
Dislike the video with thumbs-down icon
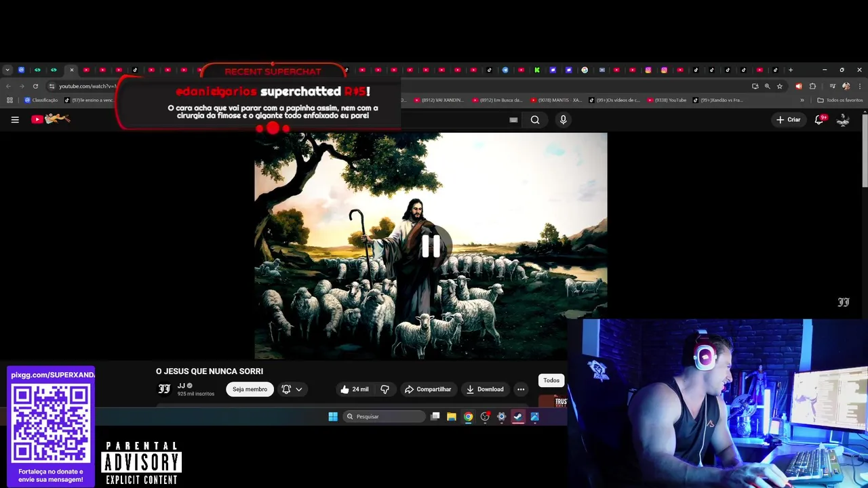(385, 389)
